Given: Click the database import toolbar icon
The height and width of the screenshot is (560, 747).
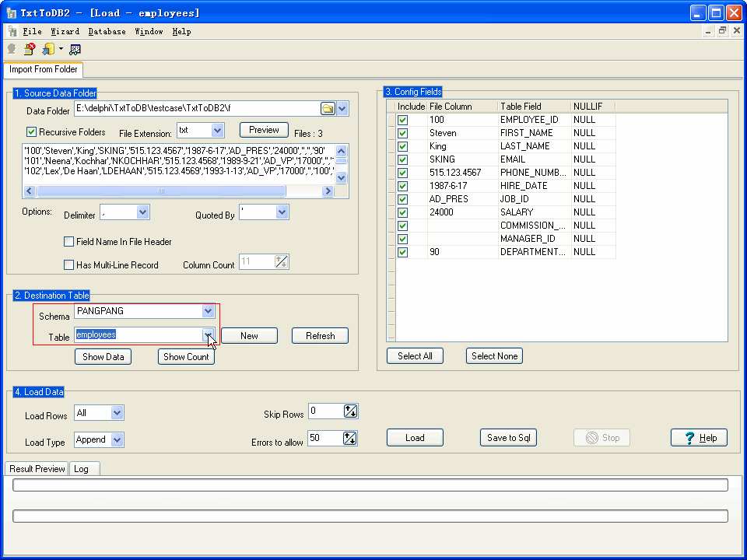Looking at the screenshot, I should [x=48, y=48].
